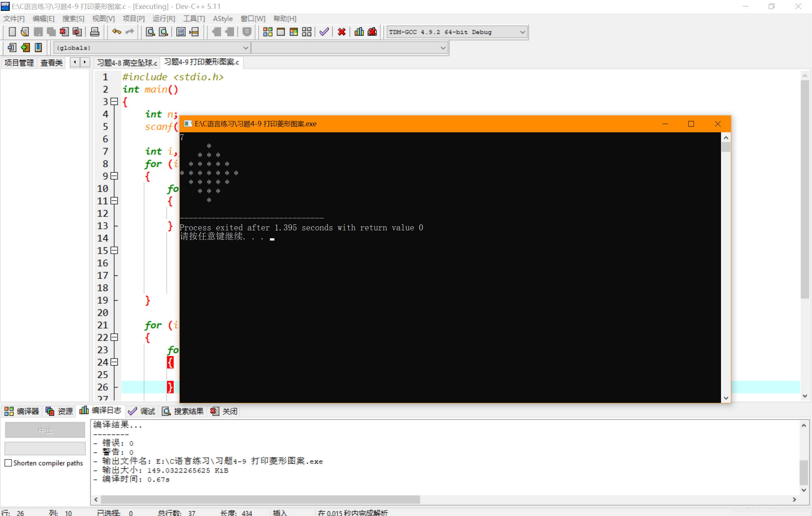Viewport: 812px width, 516px height.
Task: Open the empty function list dropdown
Action: (x=443, y=48)
